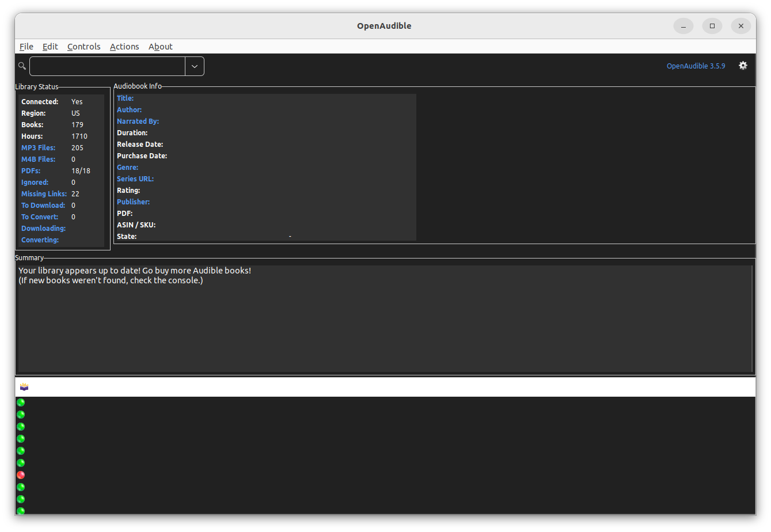Open the Controls menu
The width and height of the screenshot is (771, 532).
tap(83, 47)
